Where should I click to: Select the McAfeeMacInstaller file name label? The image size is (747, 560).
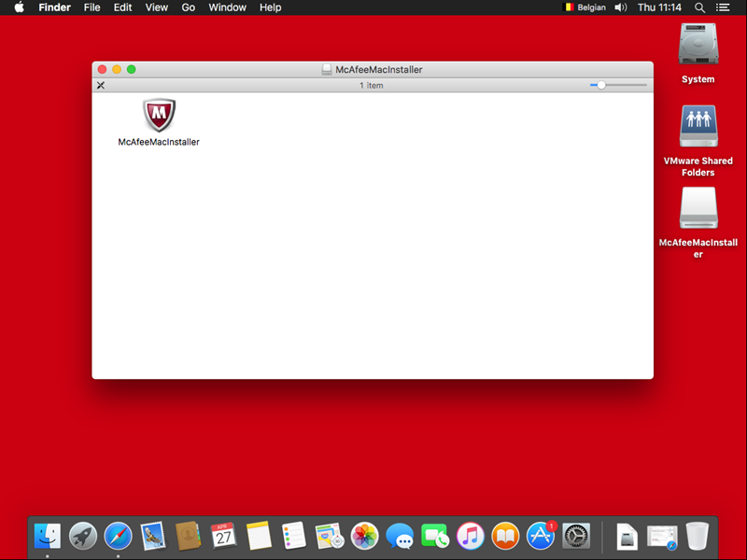(159, 142)
